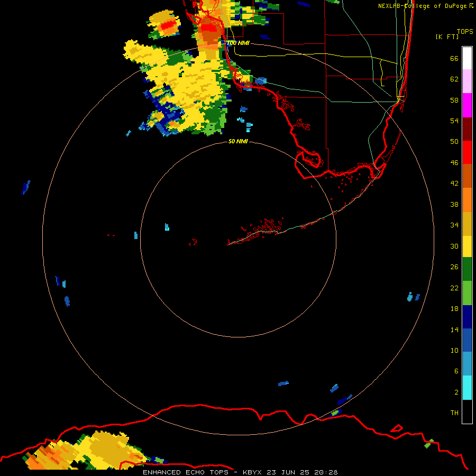Viewport: 476px width, 476px height.
Task: Click the legend value 30
Action: pyautogui.click(x=454, y=246)
